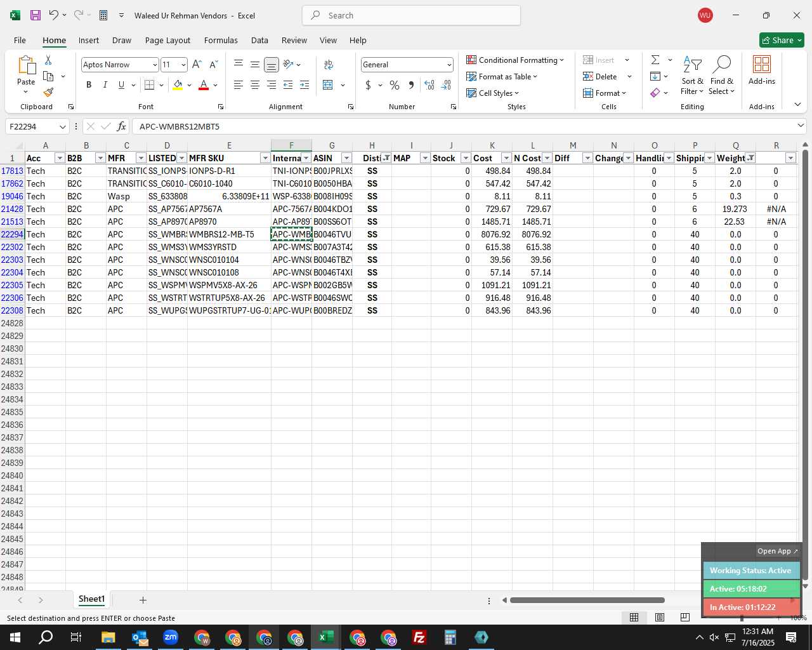The height and width of the screenshot is (650, 812).
Task: Open the font name dropdown
Action: [154, 65]
